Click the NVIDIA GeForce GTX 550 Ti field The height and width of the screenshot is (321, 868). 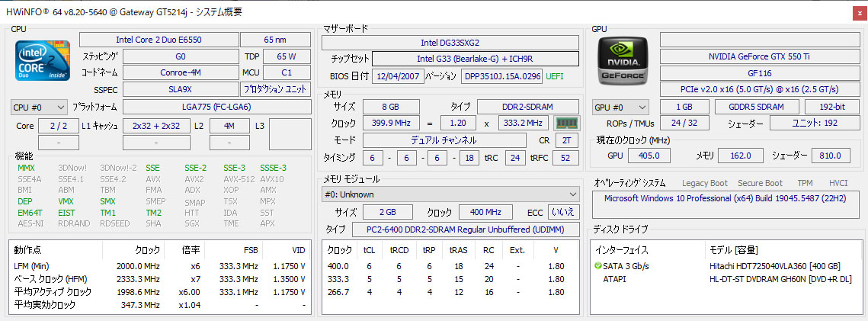click(760, 56)
